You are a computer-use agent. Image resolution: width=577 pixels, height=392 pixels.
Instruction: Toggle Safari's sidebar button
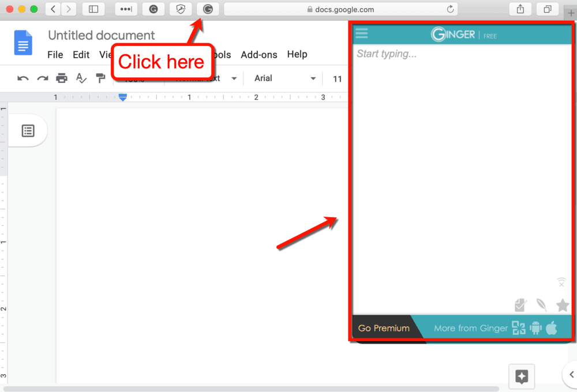click(93, 9)
